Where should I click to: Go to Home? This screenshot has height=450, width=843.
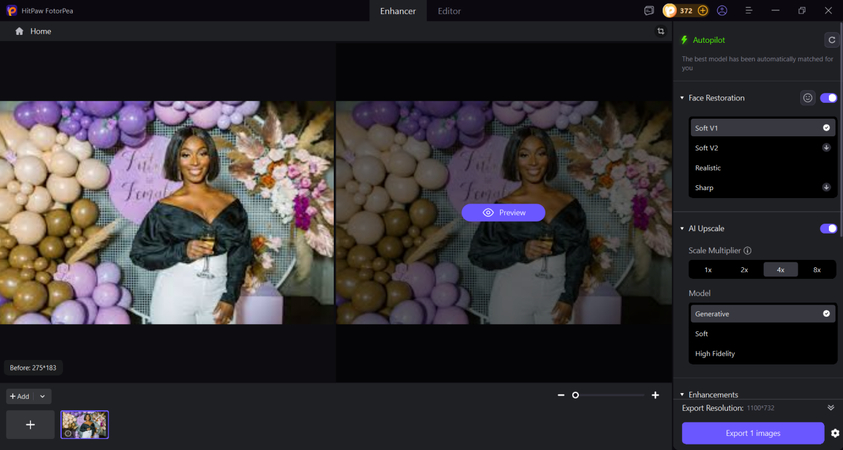pyautogui.click(x=41, y=31)
